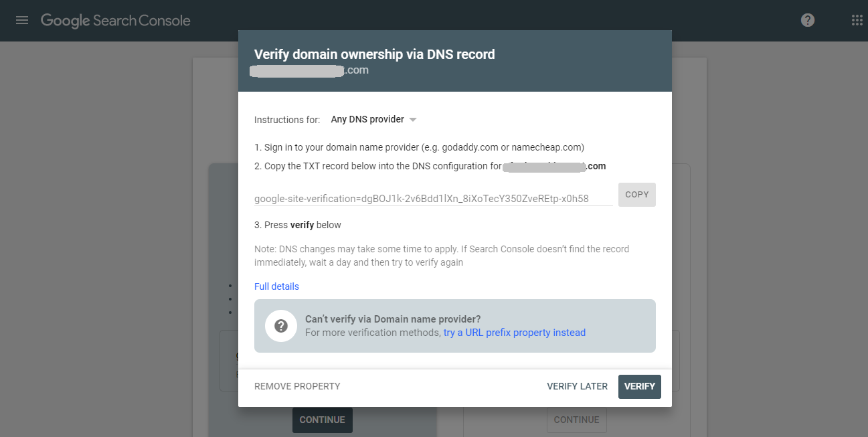Click the REMOVE PROPERTY button
This screenshot has width=868, height=437.
click(x=297, y=386)
